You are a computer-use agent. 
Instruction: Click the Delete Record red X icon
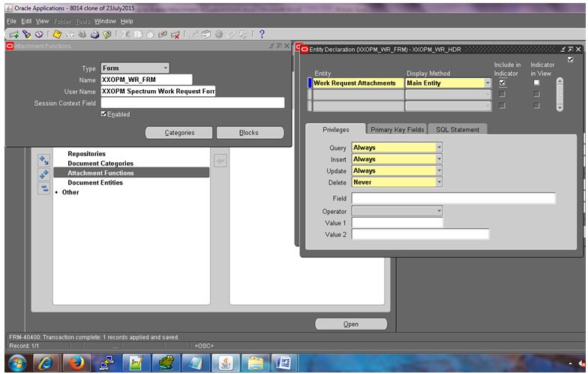pos(175,35)
